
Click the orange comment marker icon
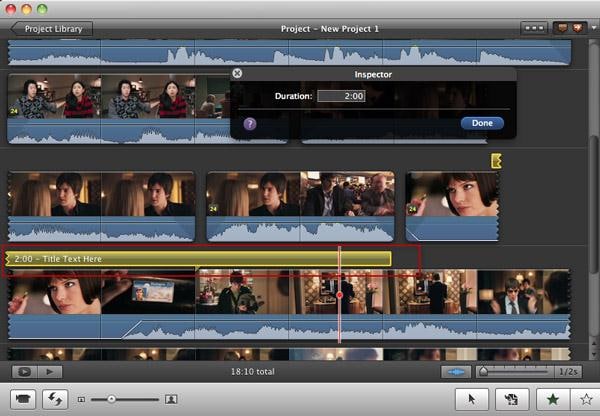(562, 28)
